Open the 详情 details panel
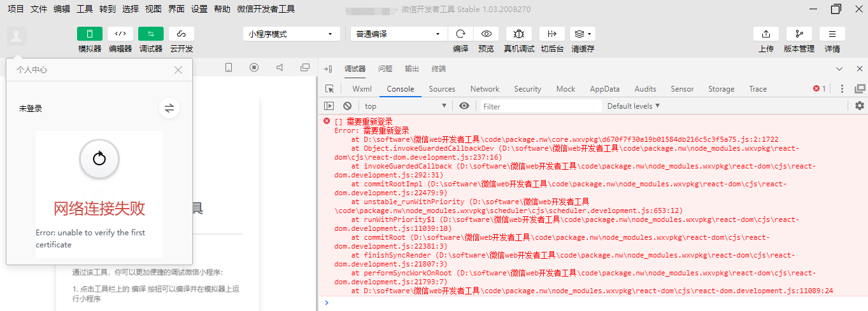Screen dimensions: 868x311 pyautogui.click(x=832, y=34)
